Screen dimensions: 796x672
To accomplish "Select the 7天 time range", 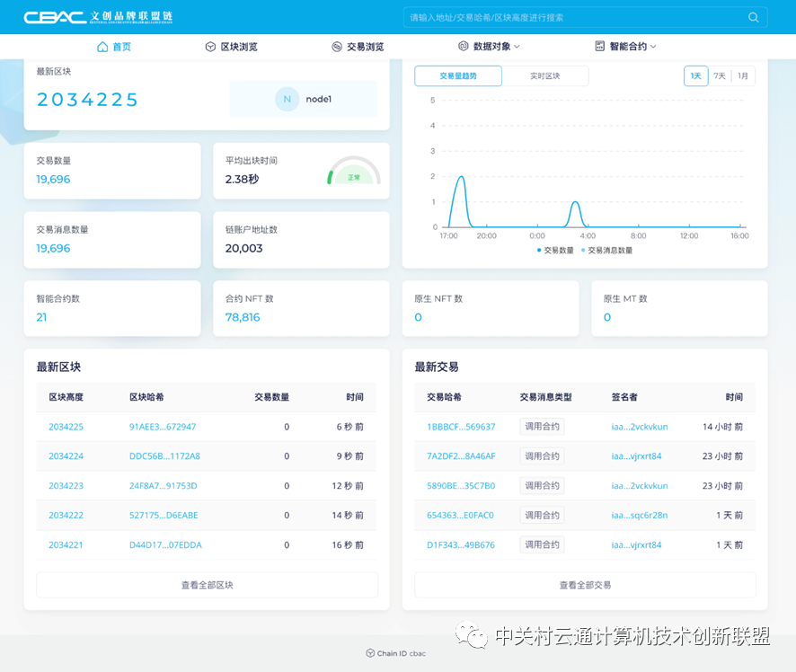I will 720,76.
